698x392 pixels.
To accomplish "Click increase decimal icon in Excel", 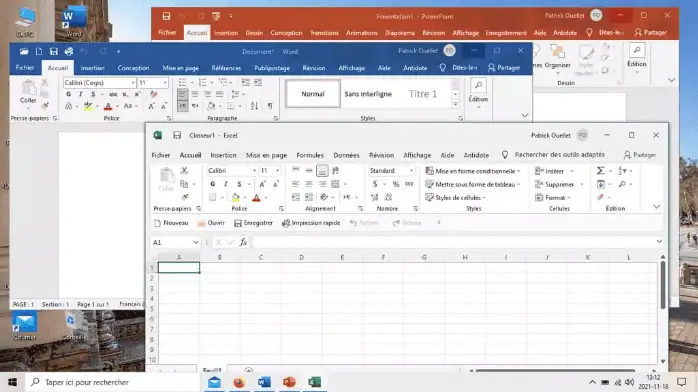I will tap(375, 197).
